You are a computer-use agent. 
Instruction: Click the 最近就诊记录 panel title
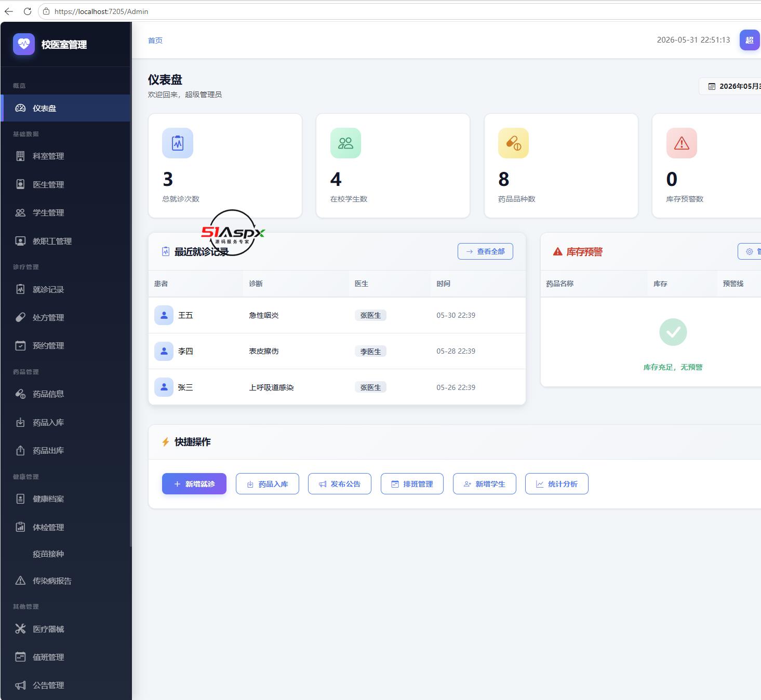[x=201, y=252]
